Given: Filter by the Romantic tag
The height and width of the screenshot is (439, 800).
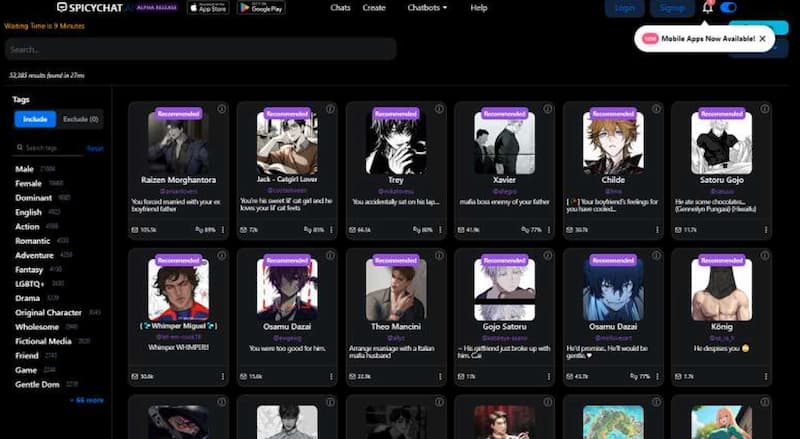Looking at the screenshot, I should click(33, 240).
